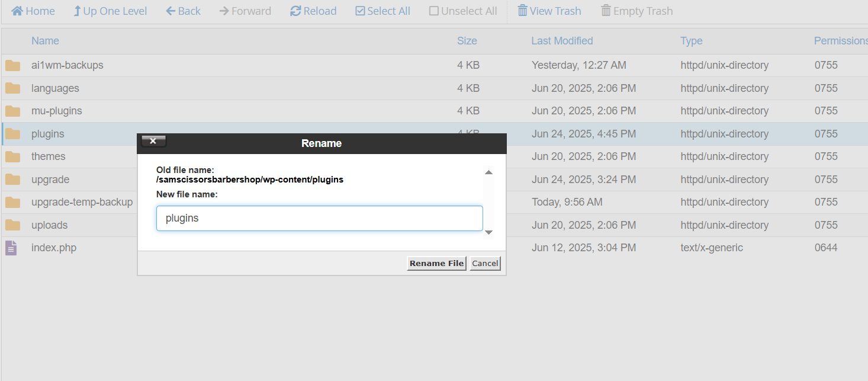Select the upgrade-temp-backup folder icon

[12, 202]
